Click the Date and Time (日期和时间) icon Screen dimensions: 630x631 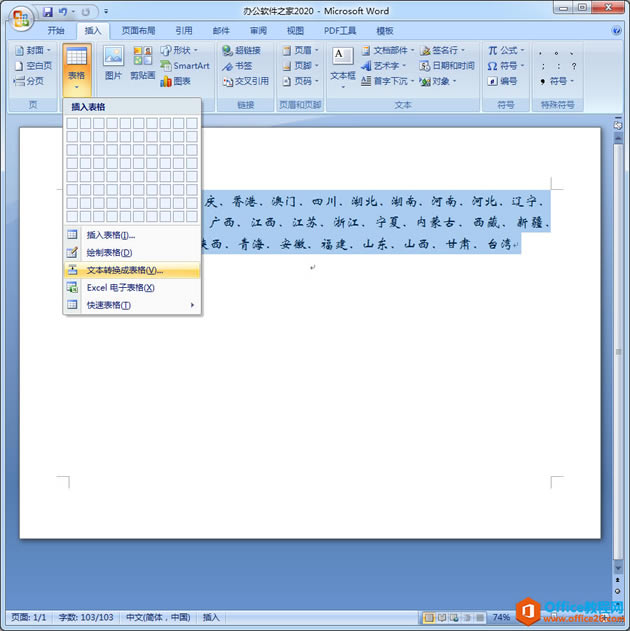[x=447, y=66]
